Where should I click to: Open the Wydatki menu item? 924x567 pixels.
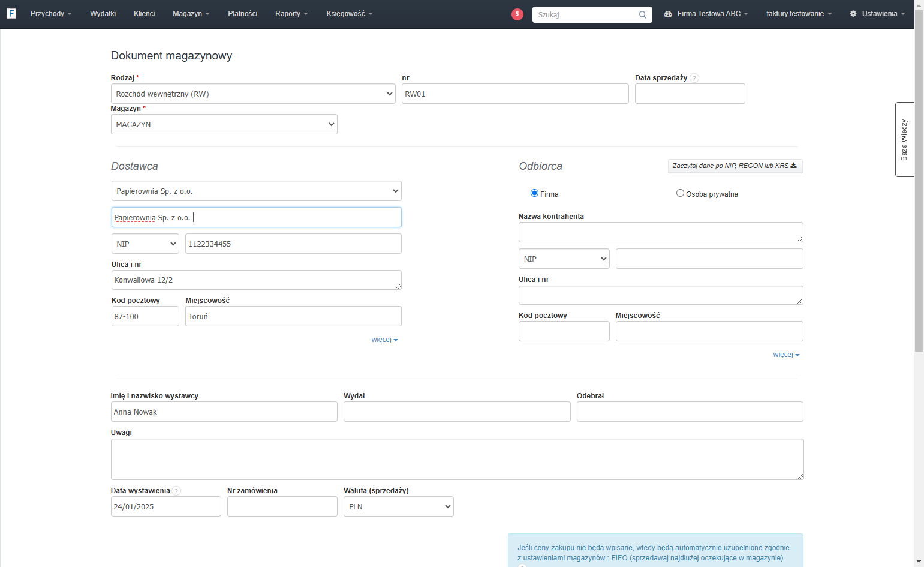pos(103,14)
